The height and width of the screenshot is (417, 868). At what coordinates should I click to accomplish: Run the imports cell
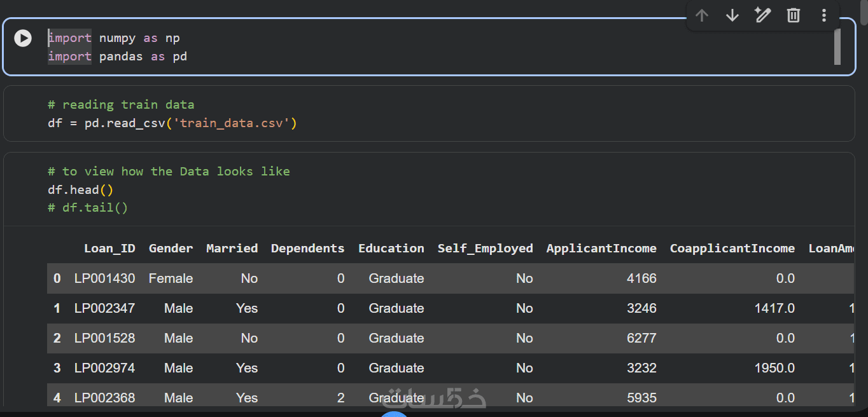click(x=23, y=38)
